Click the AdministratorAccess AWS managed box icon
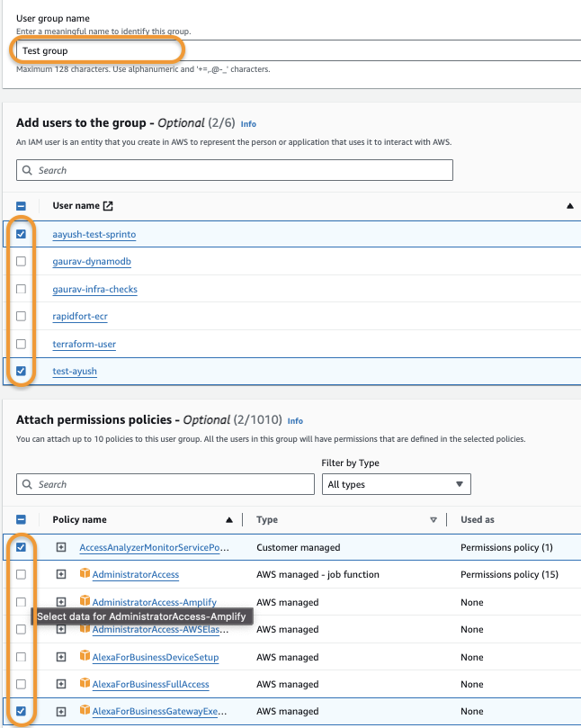Screen dimensions: 581x728 [85, 573]
